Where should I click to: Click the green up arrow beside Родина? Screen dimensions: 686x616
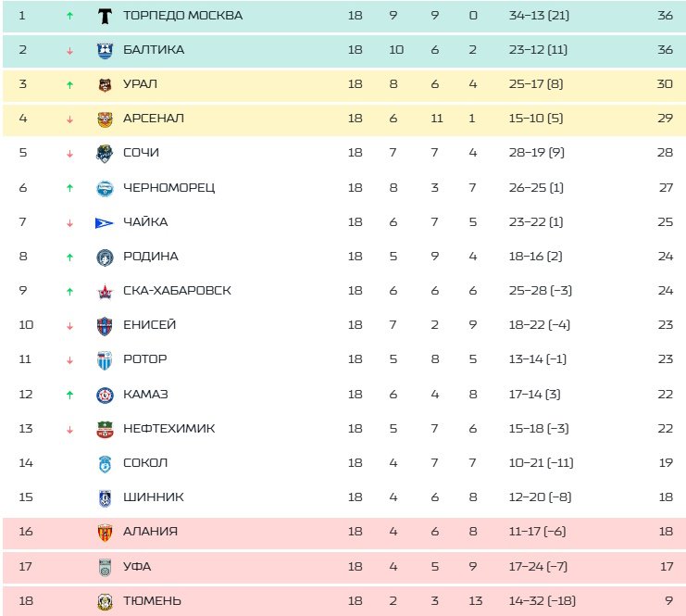click(69, 257)
